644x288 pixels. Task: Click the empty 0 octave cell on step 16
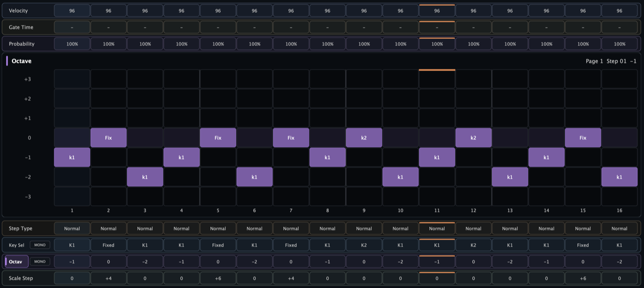[x=619, y=138]
